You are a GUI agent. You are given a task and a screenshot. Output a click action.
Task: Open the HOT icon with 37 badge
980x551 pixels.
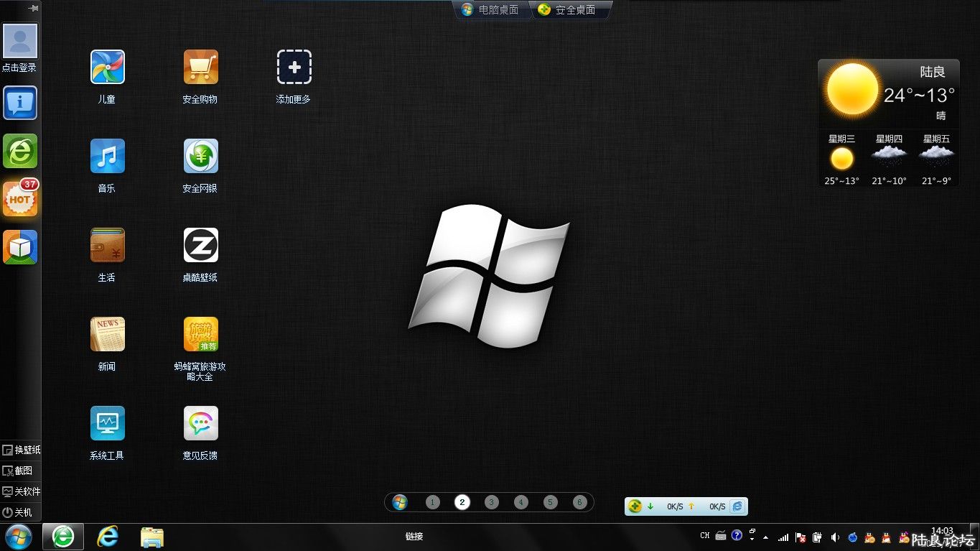(x=20, y=198)
